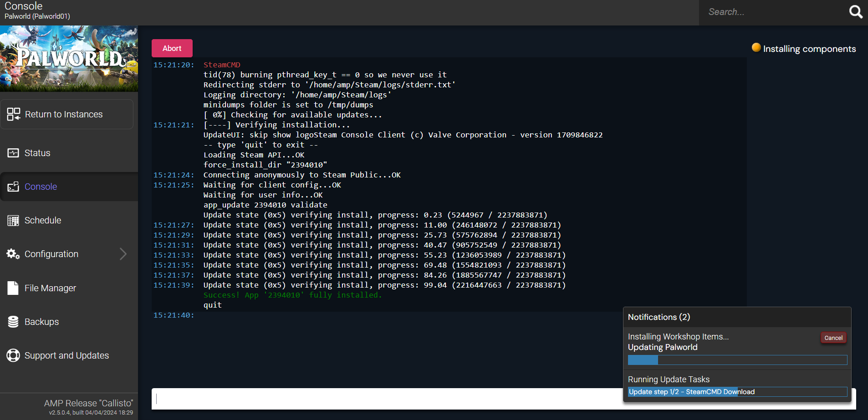This screenshot has height=420, width=868.
Task: Expand the Configuration submenu chevron
Action: tap(123, 254)
